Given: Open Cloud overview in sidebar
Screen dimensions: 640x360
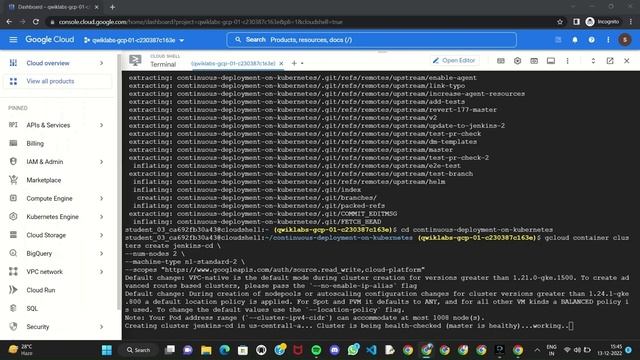Looking at the screenshot, I should [48, 63].
